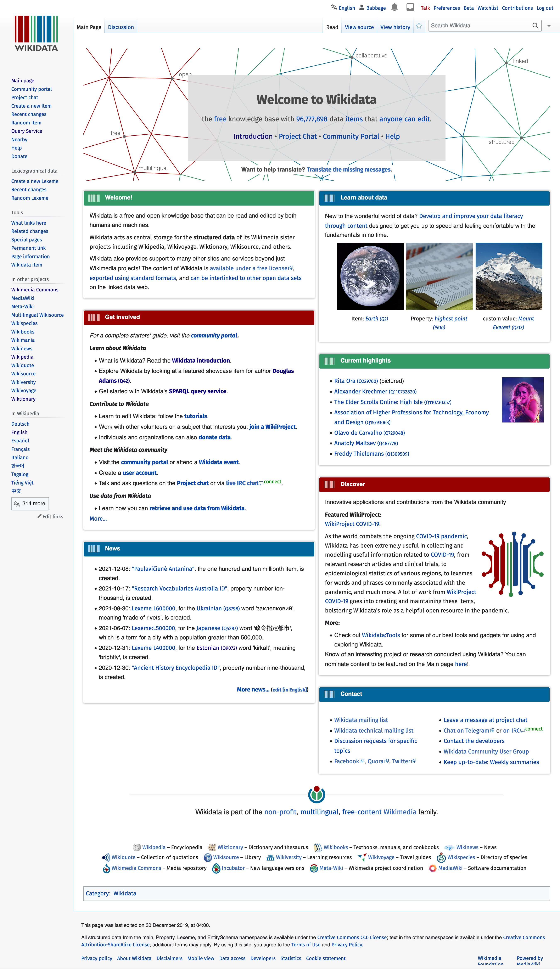
Task: Click the More news... link
Action: tap(253, 689)
